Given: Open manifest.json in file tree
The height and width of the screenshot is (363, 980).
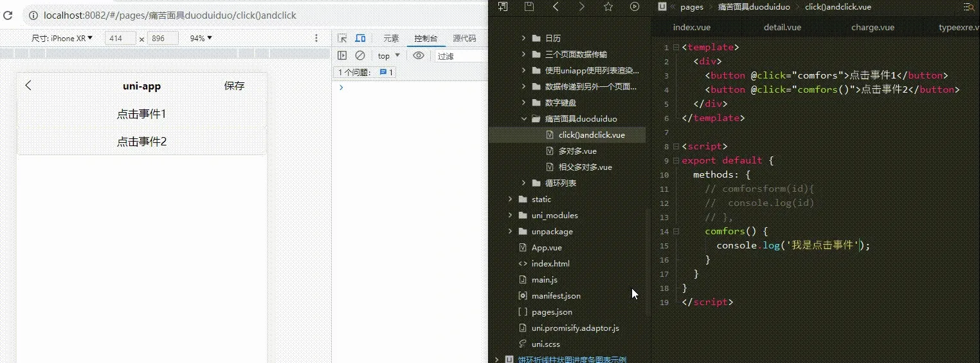Looking at the screenshot, I should (x=556, y=295).
